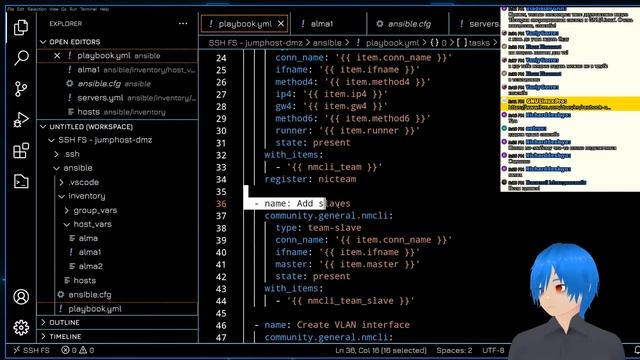Click line number 46 in gutter
Screen dimensions: 640x360
click(x=221, y=325)
